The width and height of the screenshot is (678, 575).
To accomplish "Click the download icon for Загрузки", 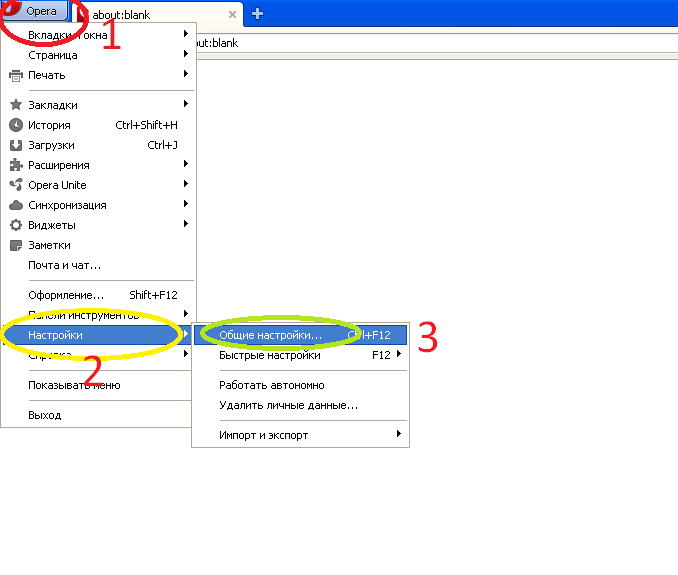I will 15,145.
